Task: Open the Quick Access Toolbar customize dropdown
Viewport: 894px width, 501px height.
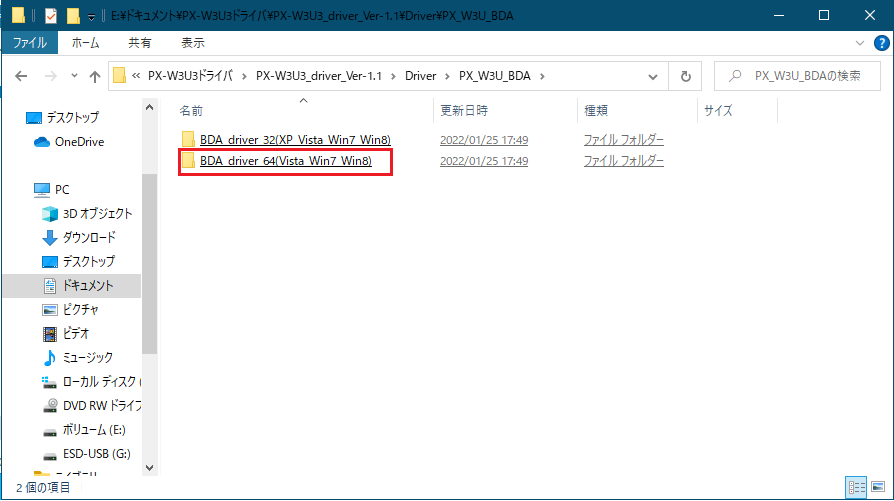Action: pyautogui.click(x=92, y=16)
